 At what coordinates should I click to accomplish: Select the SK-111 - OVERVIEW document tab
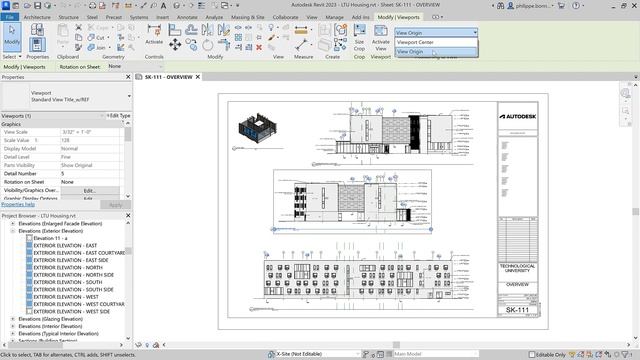(x=168, y=77)
